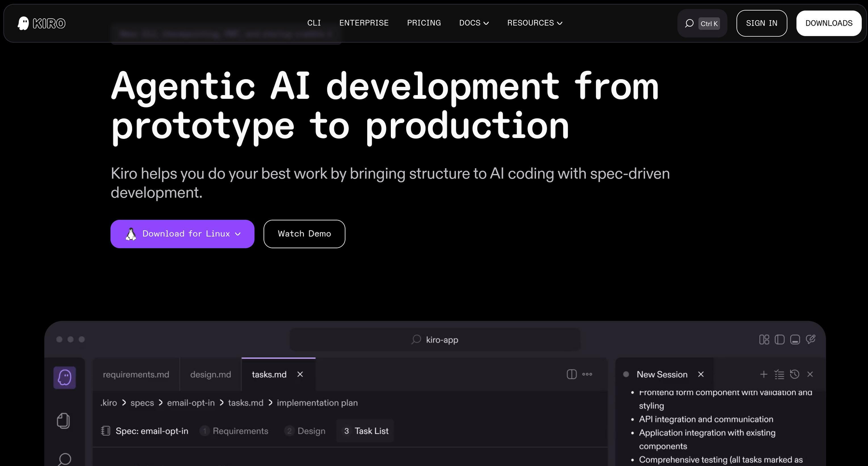This screenshot has width=868, height=466.
Task: Click the Spec: email-opt-in label
Action: pyautogui.click(x=152, y=431)
